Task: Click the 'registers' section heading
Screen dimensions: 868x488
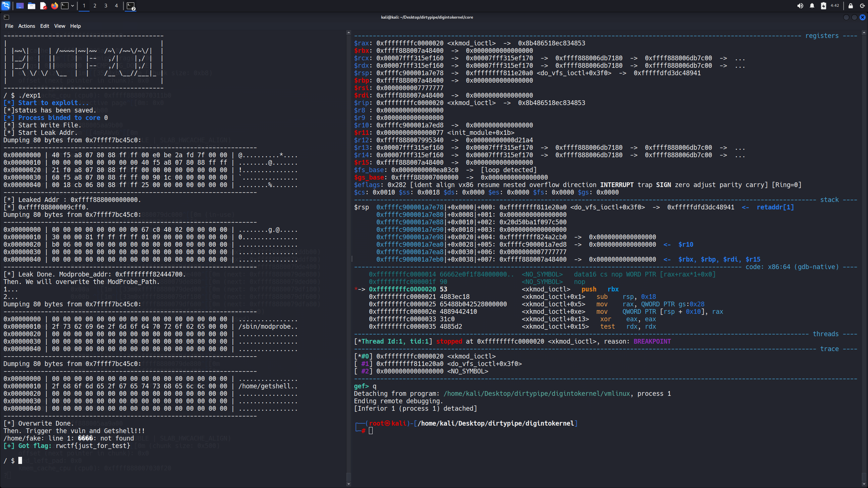Action: point(822,36)
